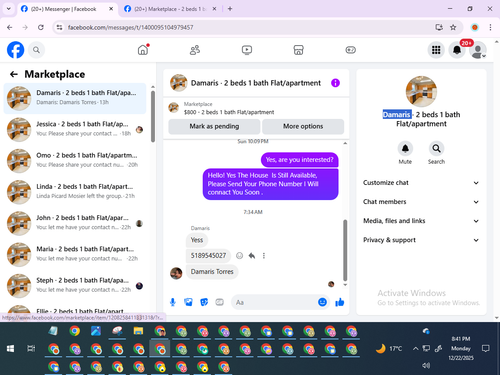The height and width of the screenshot is (375, 500).
Task: Go back in browser history
Action: 10,27
